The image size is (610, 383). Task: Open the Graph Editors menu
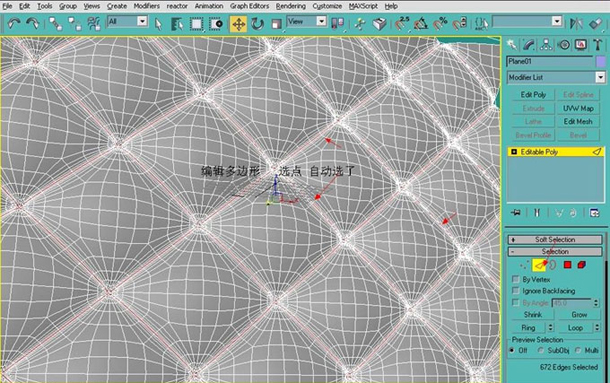tap(249, 6)
